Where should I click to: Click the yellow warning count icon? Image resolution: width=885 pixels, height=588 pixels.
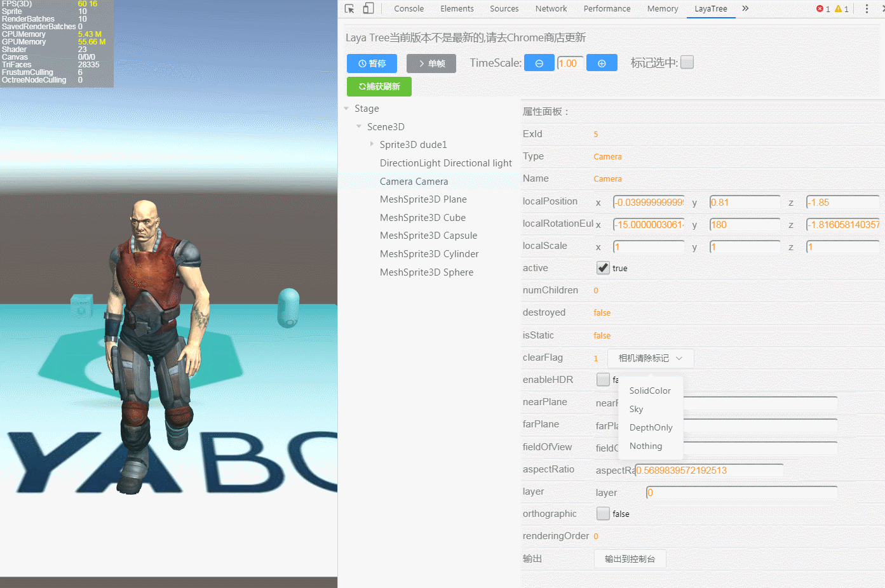[838, 9]
